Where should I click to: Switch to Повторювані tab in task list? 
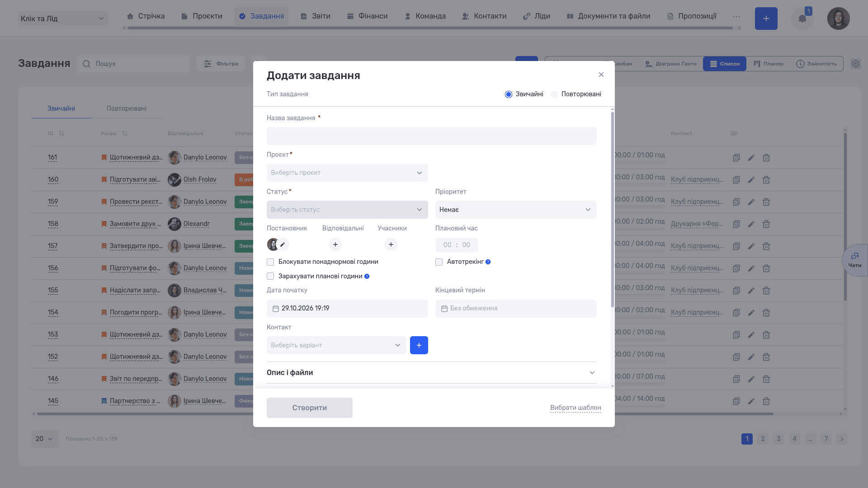point(127,108)
